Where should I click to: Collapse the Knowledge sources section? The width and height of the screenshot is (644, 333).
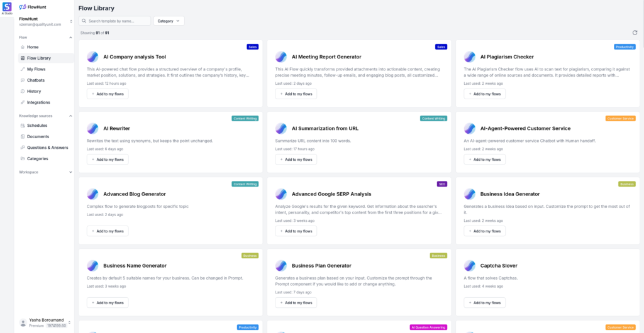click(70, 116)
